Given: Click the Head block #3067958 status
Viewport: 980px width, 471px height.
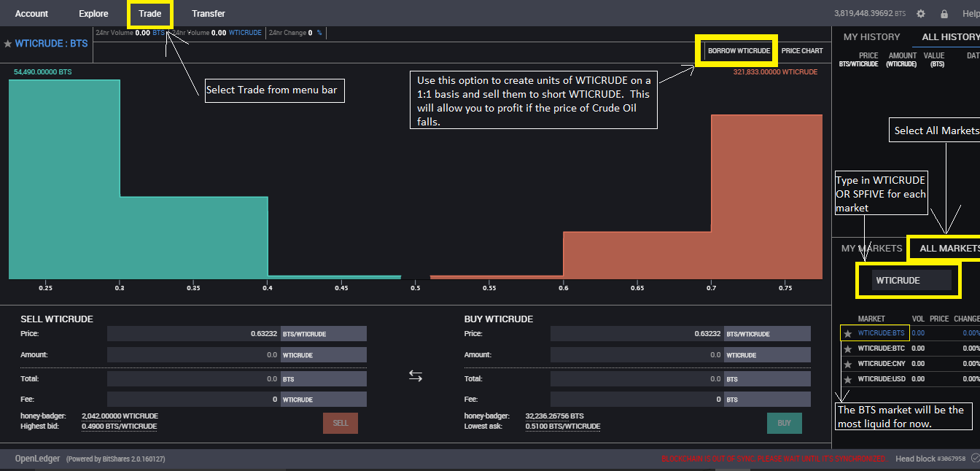Looking at the screenshot, I should tap(930, 459).
